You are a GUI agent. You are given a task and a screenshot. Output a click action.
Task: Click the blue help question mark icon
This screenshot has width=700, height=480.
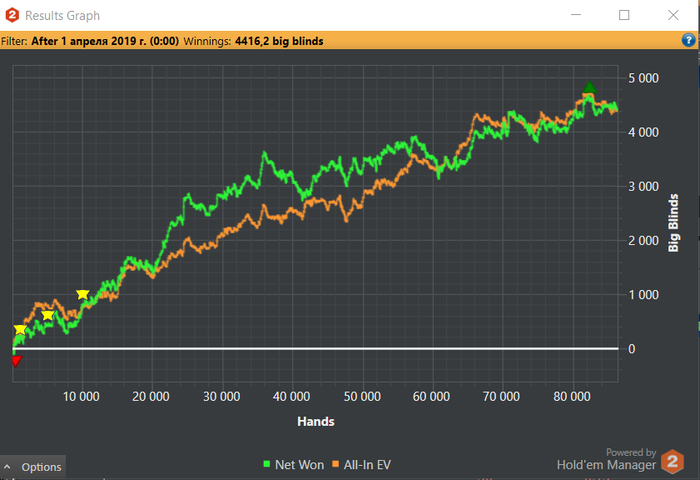point(688,40)
